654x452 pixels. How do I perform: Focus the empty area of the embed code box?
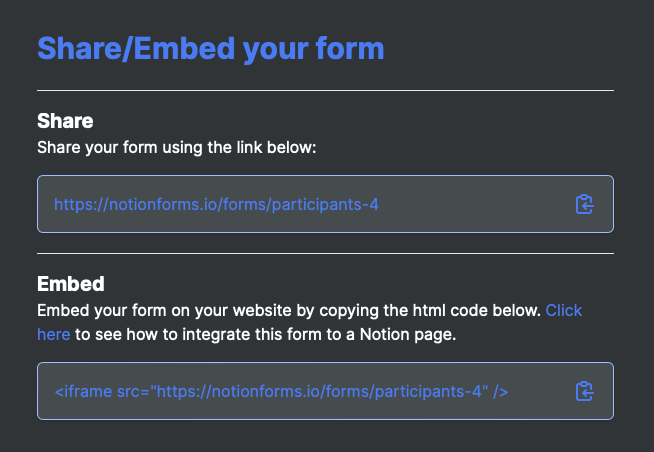[542, 391]
